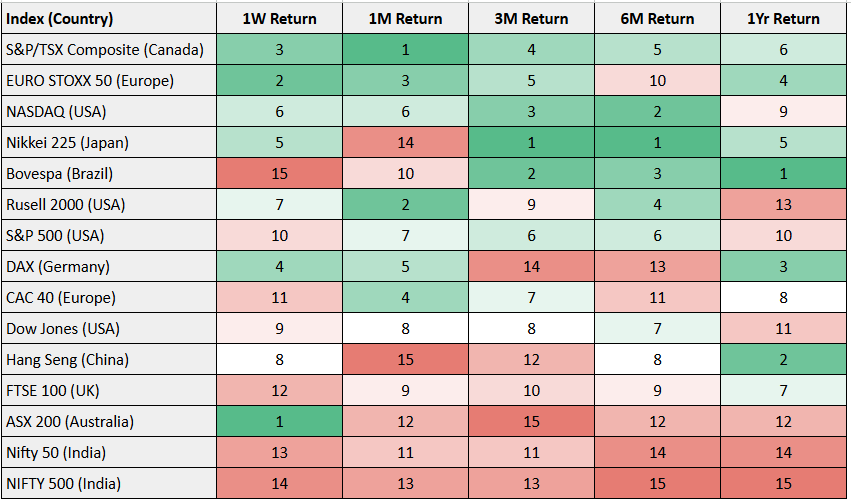Select Bovespa's dark green 1Yr Return cell
The height and width of the screenshot is (501, 851).
coord(784,173)
